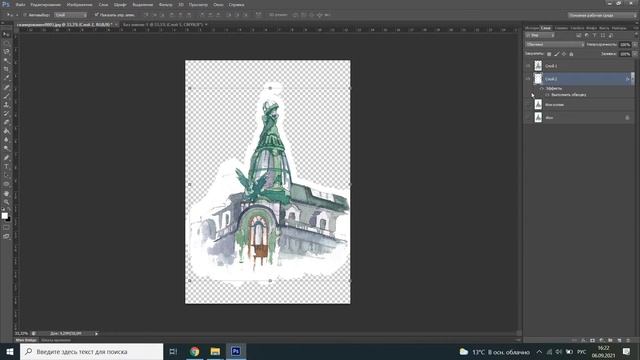The image size is (640, 360).
Task: Open the Файл menu
Action: pos(20,4)
